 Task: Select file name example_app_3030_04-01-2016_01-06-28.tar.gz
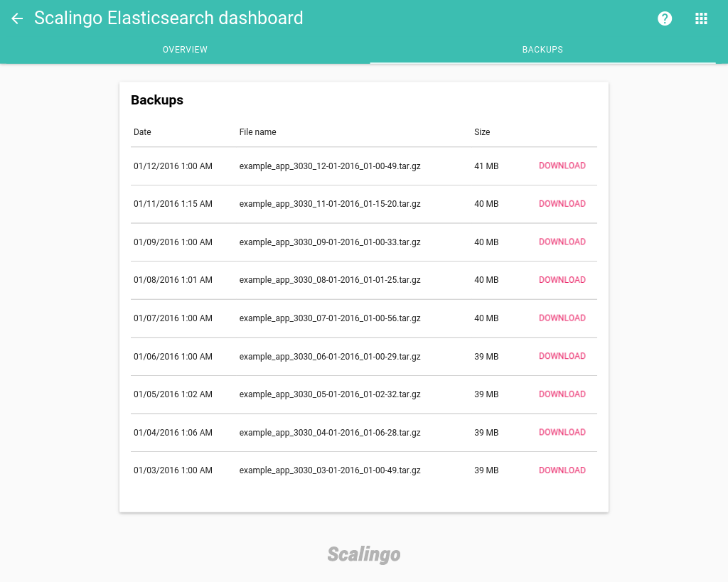coord(330,433)
